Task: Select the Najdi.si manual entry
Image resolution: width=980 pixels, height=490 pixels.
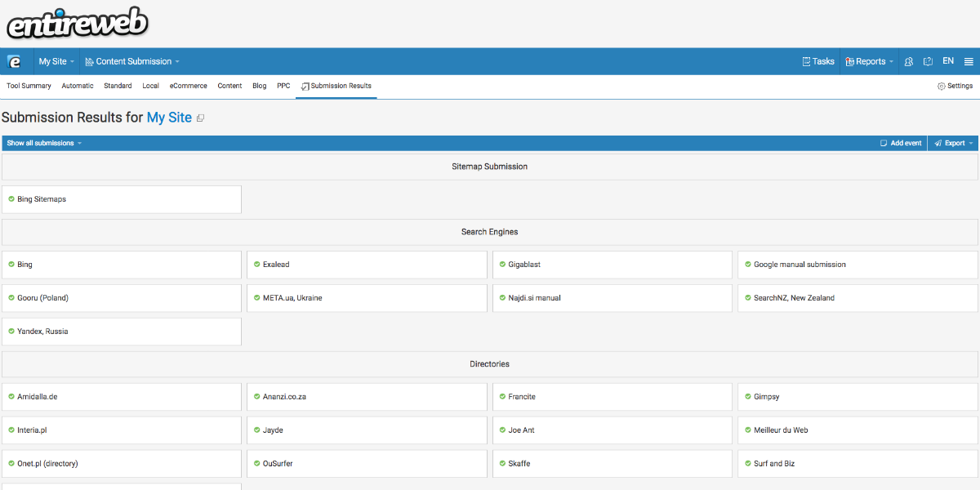Action: click(612, 298)
